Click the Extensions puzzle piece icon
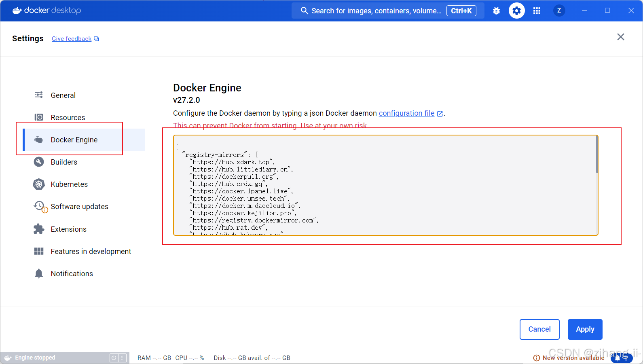 point(39,229)
